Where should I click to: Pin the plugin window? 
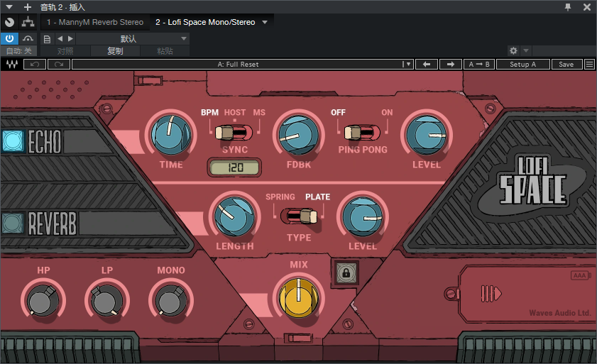(x=568, y=7)
